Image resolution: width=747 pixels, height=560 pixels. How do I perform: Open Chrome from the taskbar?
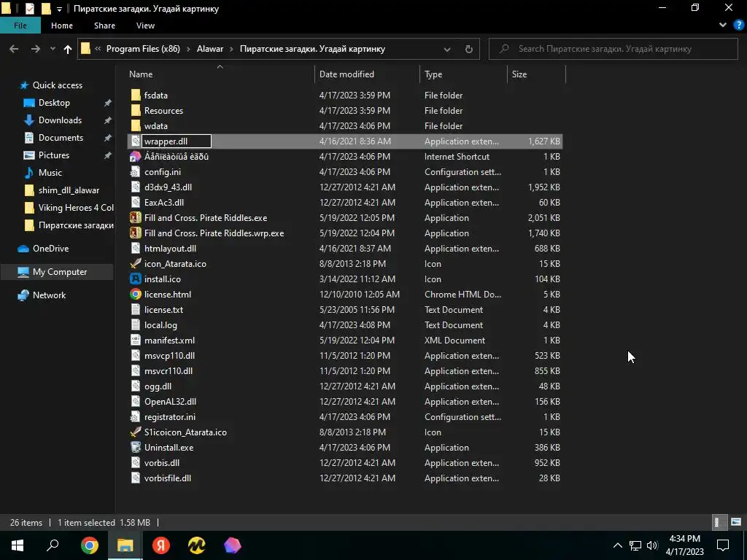pyautogui.click(x=89, y=545)
